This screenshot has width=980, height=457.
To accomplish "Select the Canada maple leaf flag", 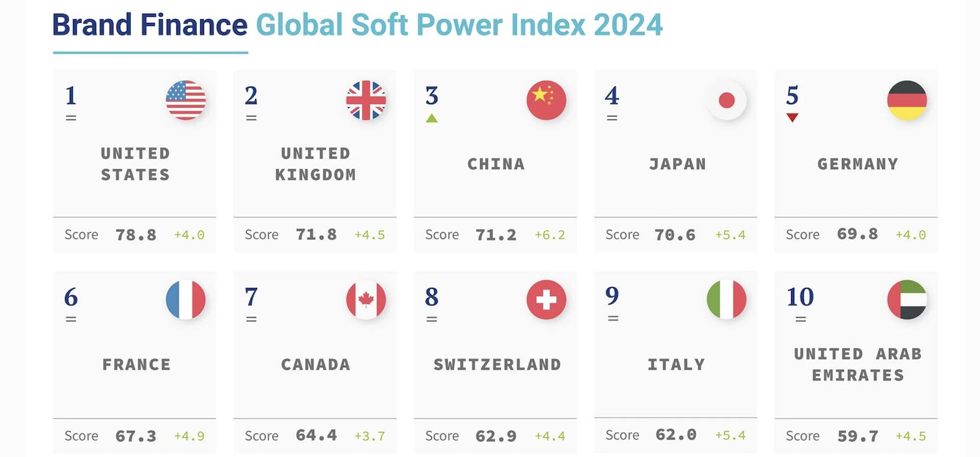I will (x=366, y=300).
